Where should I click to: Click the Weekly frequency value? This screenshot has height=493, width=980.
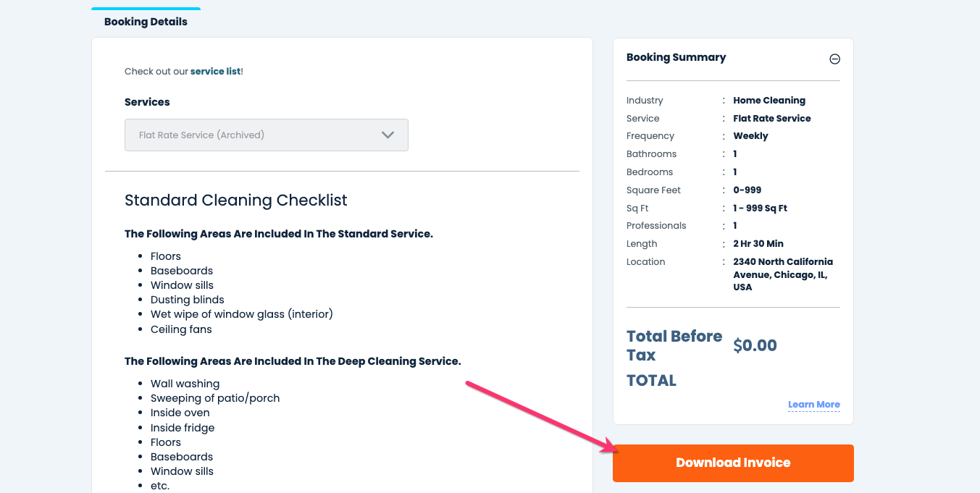(750, 136)
